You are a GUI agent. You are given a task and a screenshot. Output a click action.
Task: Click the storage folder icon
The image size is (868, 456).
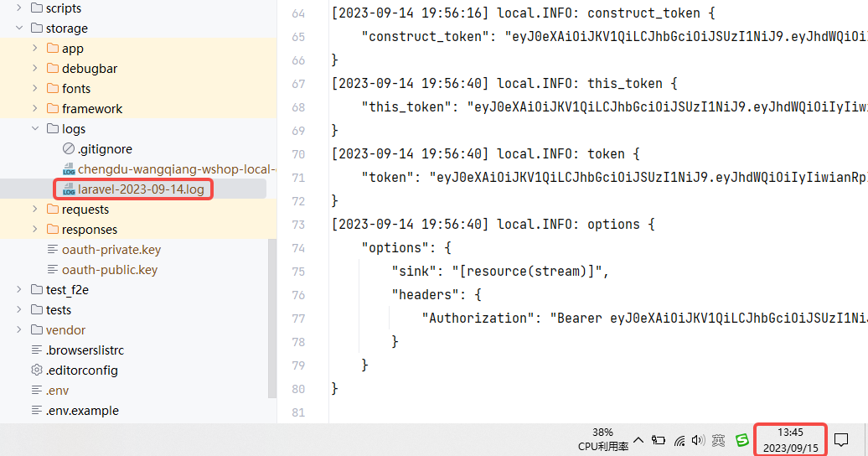(x=37, y=28)
